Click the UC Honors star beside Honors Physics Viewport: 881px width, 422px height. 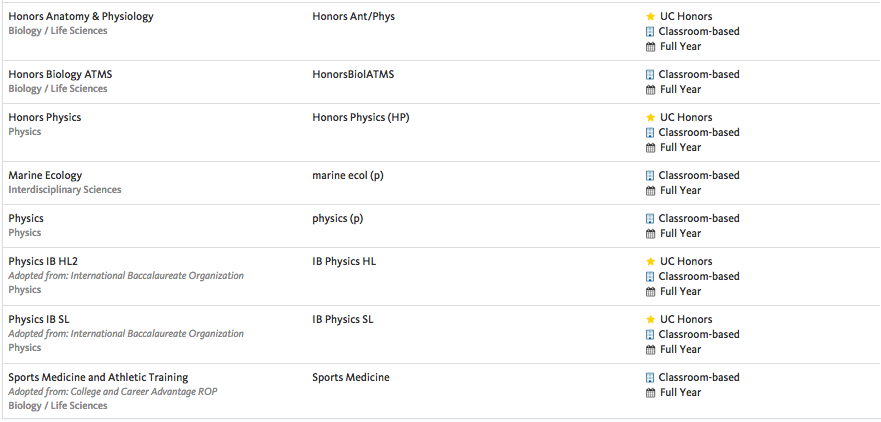[651, 118]
